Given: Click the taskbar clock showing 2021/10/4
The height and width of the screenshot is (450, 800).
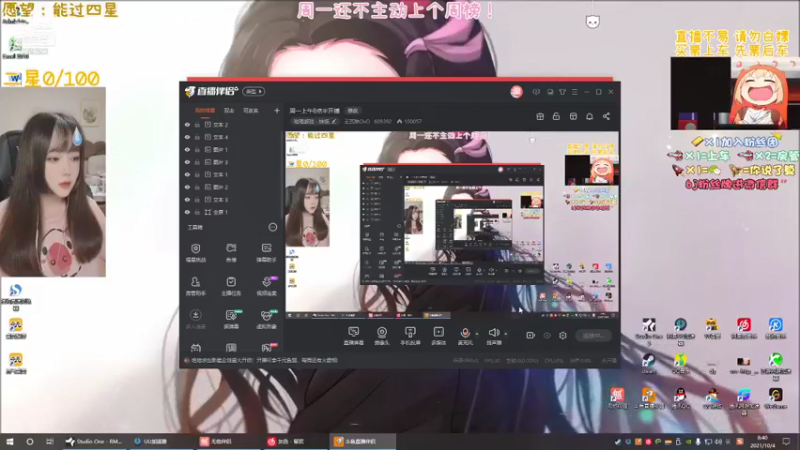Looking at the screenshot, I should pos(763,441).
